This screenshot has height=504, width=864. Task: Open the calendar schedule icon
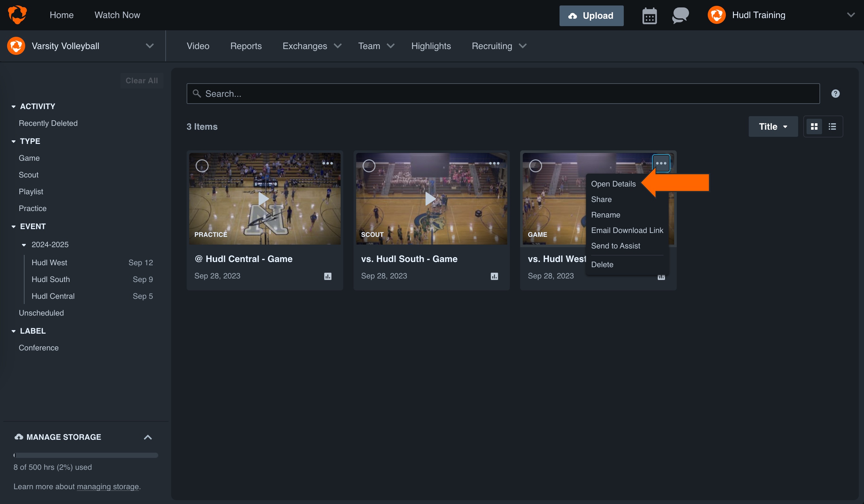pos(649,15)
